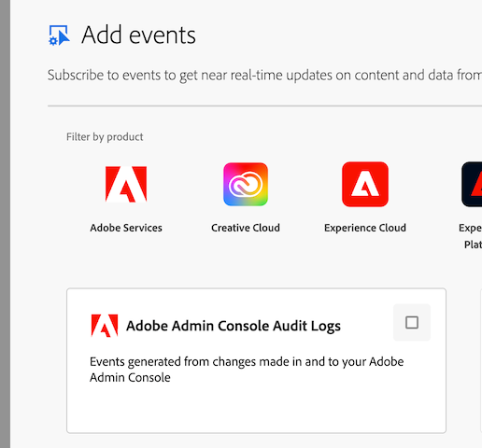The image size is (482, 448).
Task: Select the Adobe Services filter label
Action: tap(126, 228)
